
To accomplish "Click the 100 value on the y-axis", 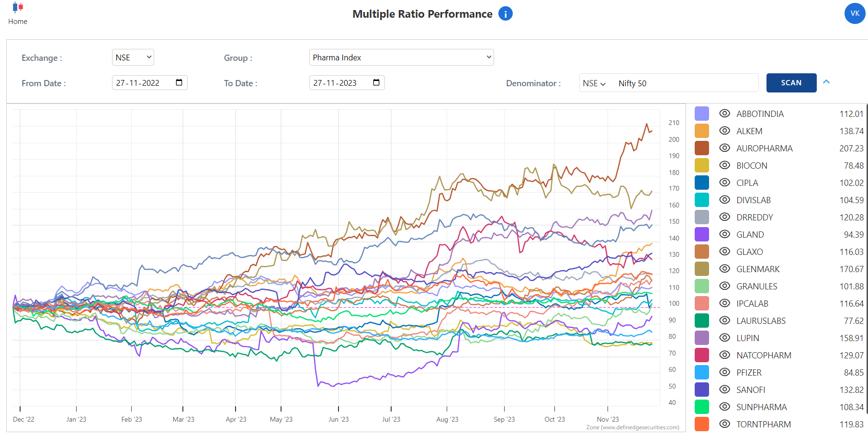I will tap(674, 303).
